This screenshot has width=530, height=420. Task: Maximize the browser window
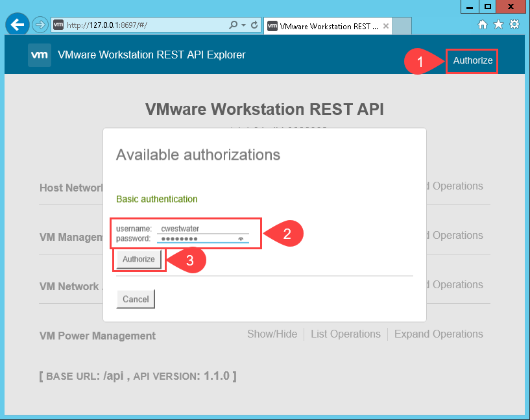(487, 6)
